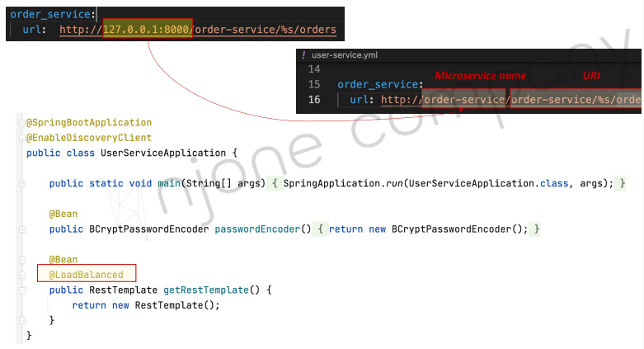Place cursor on the getRestTemplate method name

pos(206,290)
